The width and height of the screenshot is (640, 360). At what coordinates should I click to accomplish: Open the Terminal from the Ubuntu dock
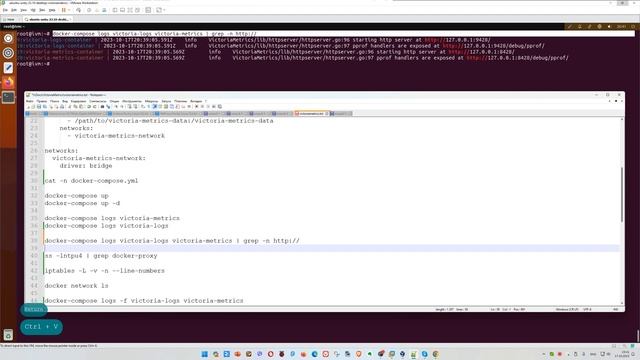8,98
